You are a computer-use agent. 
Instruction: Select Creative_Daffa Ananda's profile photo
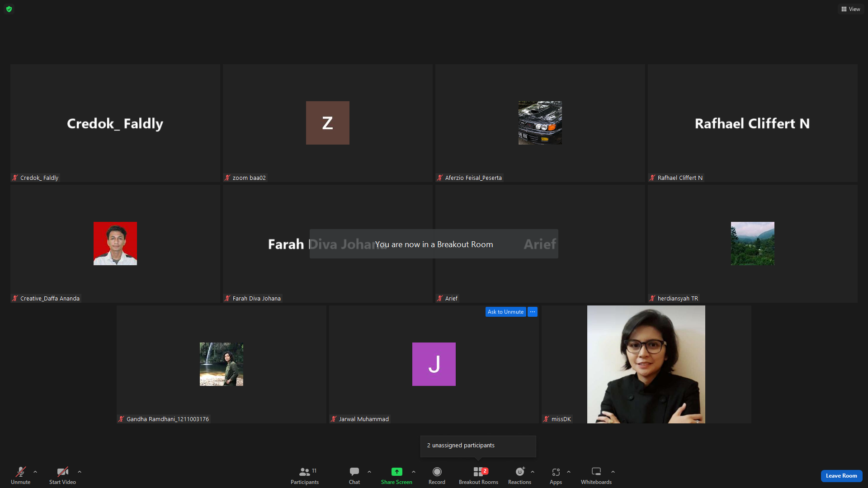pos(115,244)
